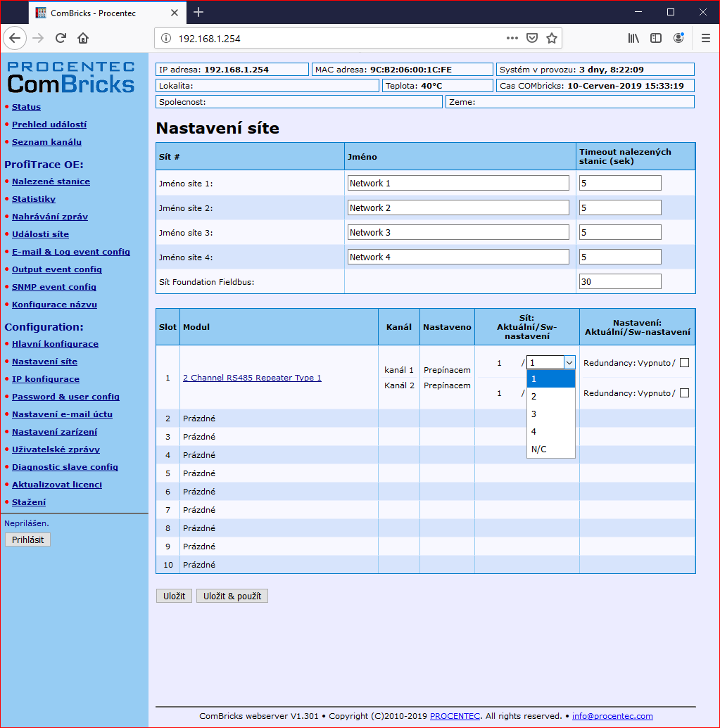720x728 pixels.
Task: Reload the page with the refresh icon
Action: pos(61,38)
